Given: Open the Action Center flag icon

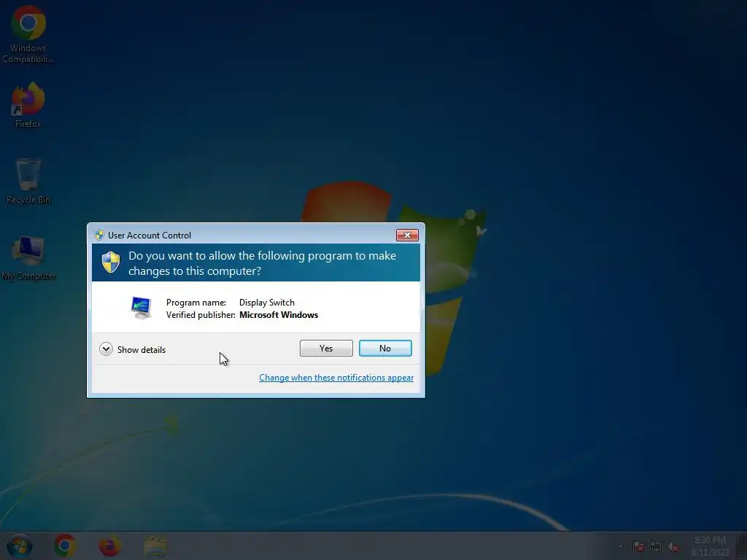Looking at the screenshot, I should [x=638, y=546].
